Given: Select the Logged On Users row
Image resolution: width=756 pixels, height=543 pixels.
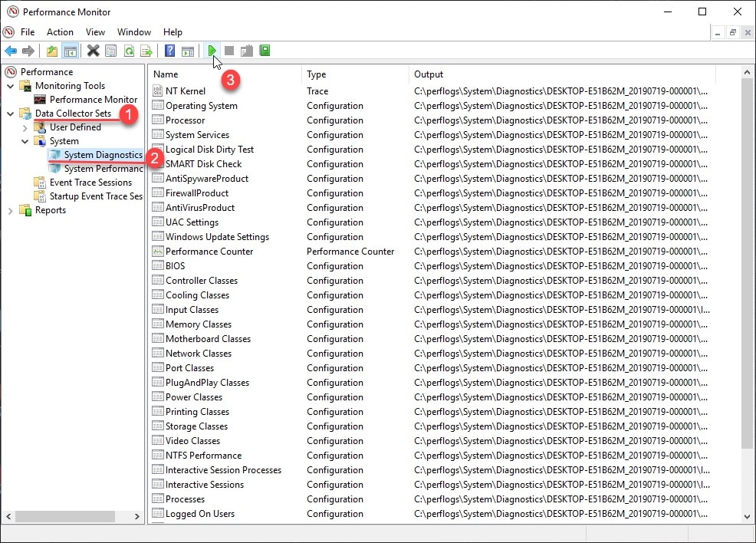Looking at the screenshot, I should [432, 514].
